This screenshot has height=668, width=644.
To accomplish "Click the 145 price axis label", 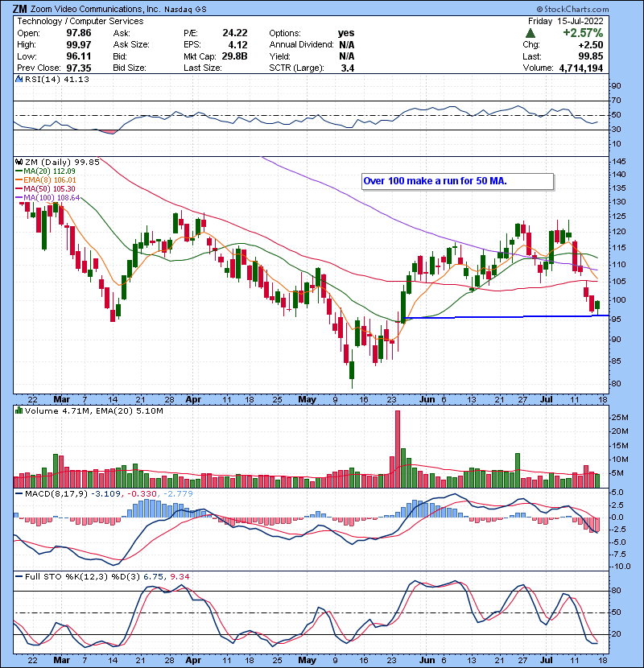I will click(x=620, y=162).
